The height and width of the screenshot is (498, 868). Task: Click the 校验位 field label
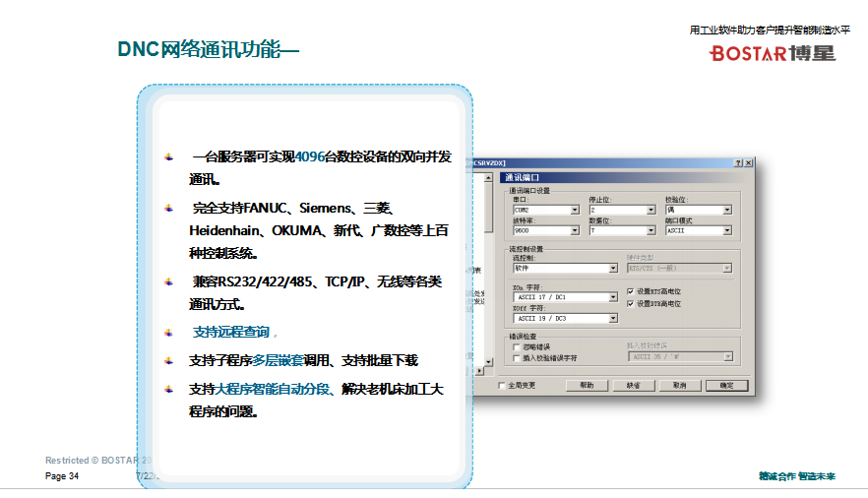[676, 201]
